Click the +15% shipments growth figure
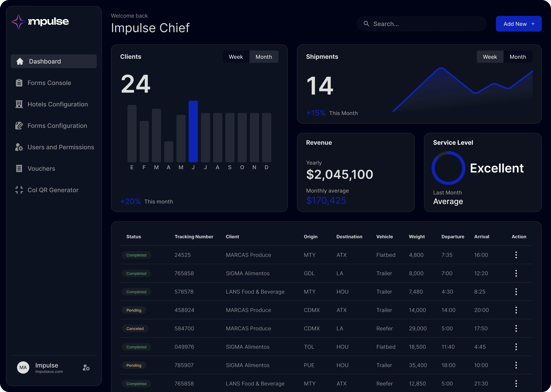The image size is (551, 392). pyautogui.click(x=316, y=113)
